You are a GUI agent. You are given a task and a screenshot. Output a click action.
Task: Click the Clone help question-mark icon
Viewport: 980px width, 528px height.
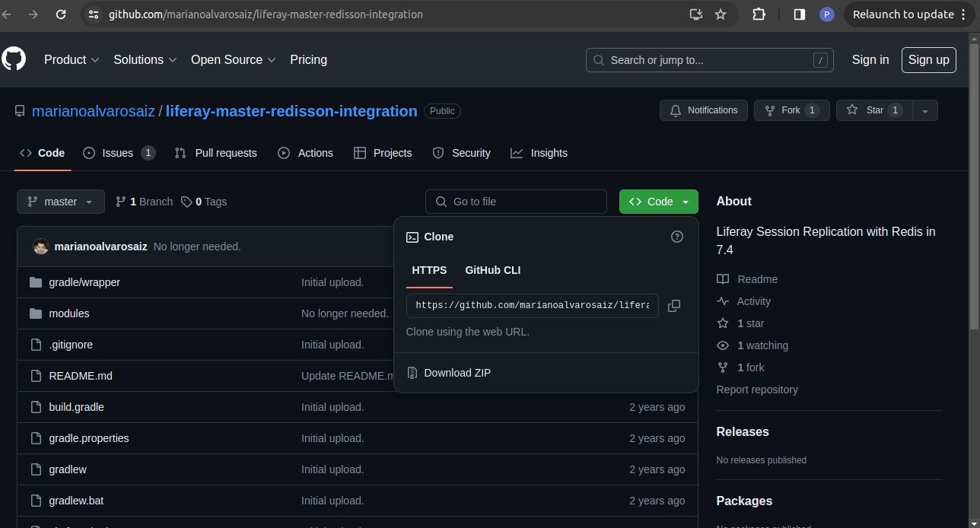[x=677, y=237]
